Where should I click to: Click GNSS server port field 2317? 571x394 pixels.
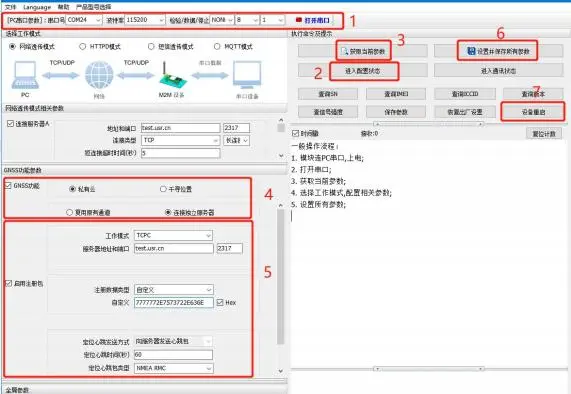[x=229, y=248]
